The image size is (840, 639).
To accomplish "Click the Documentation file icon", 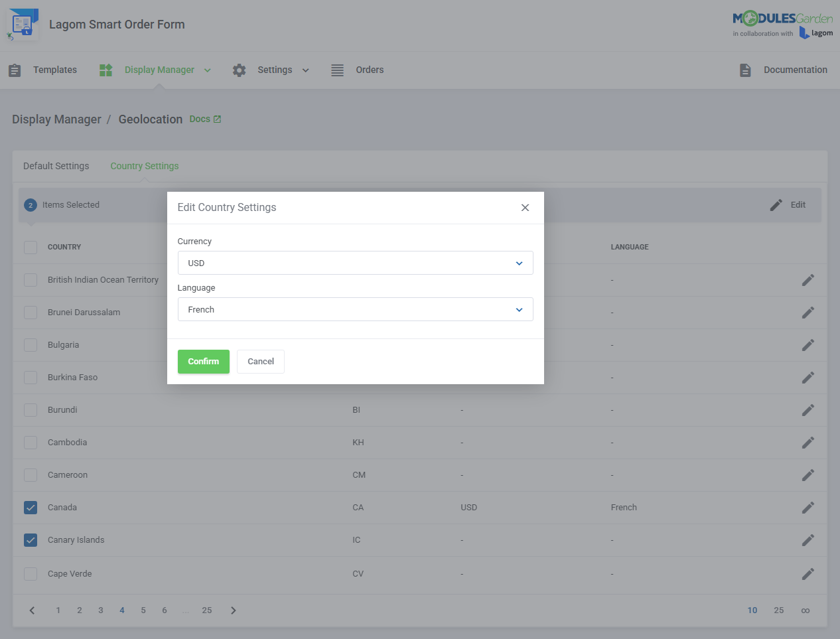I will pos(745,70).
